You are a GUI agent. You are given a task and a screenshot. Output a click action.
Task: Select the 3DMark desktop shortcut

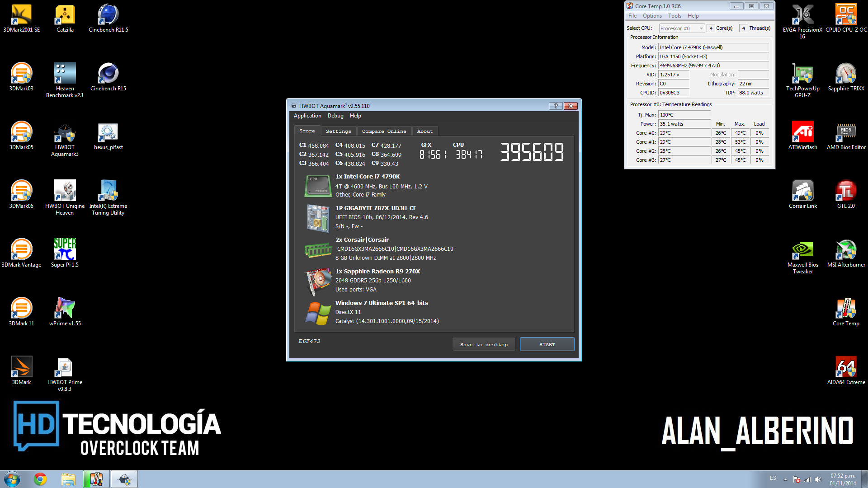tap(21, 371)
